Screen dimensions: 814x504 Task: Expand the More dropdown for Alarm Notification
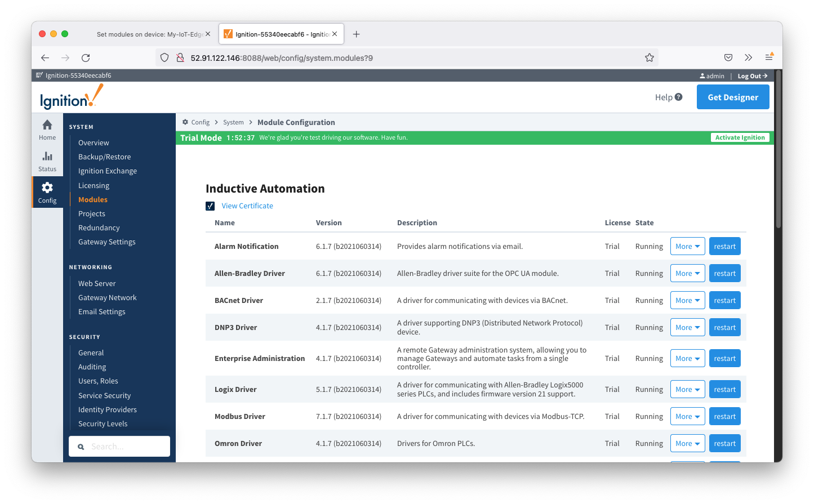coord(687,246)
